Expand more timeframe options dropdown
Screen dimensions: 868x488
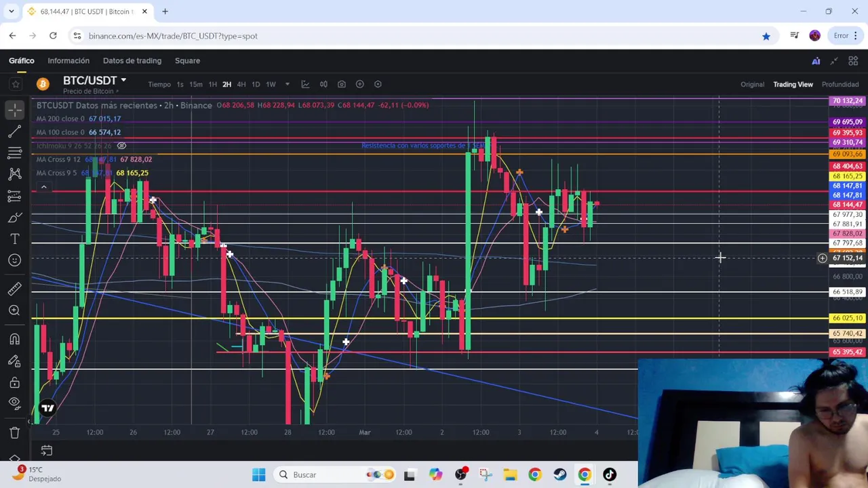click(x=287, y=84)
